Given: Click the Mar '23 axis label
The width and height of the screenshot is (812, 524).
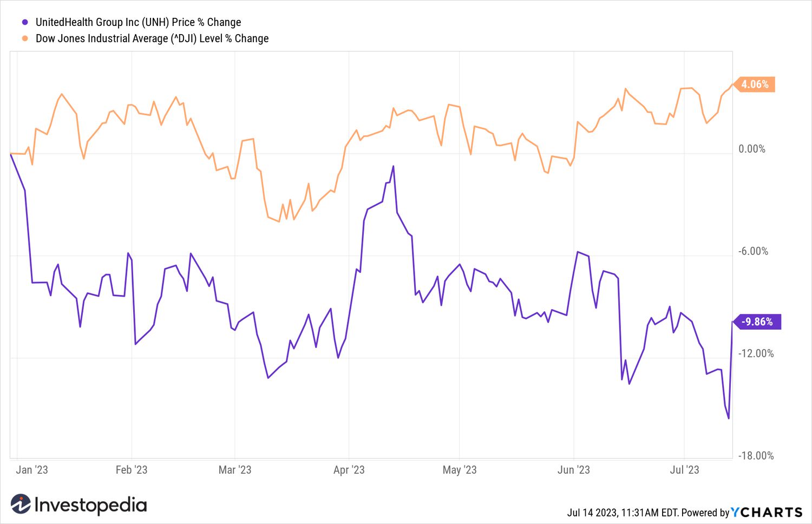Looking at the screenshot, I should click(x=235, y=470).
